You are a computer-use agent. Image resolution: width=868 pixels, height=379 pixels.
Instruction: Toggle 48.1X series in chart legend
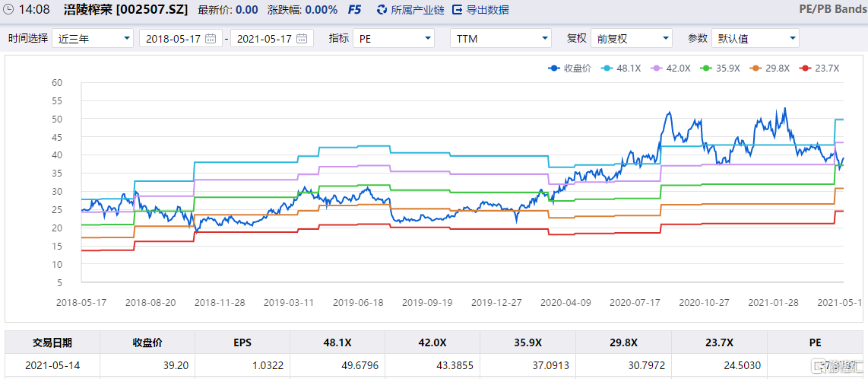tap(620, 68)
